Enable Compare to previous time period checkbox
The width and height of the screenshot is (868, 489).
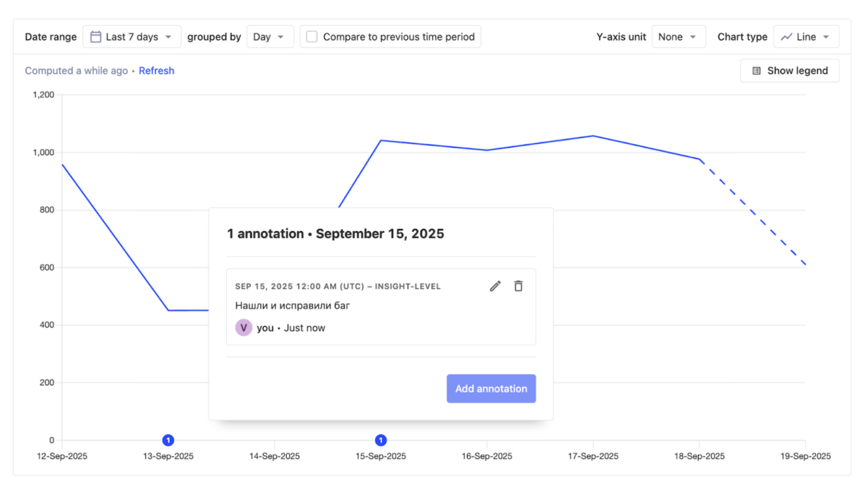tap(312, 37)
